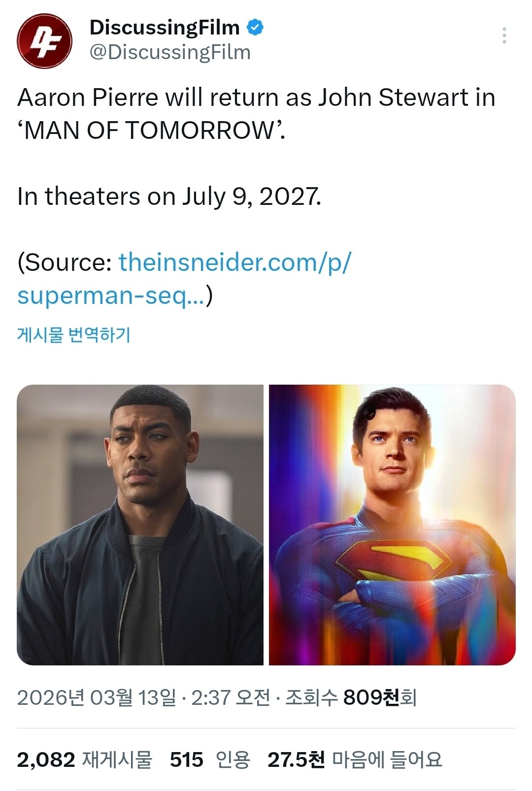
Task: Open the Aaron Pierre photo
Action: click(140, 525)
